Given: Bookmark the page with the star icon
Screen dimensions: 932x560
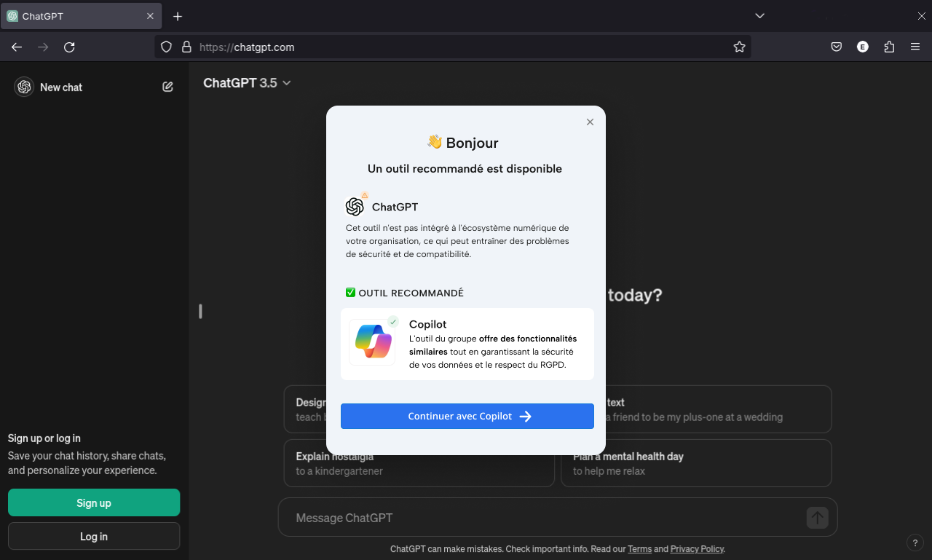Looking at the screenshot, I should [x=740, y=47].
